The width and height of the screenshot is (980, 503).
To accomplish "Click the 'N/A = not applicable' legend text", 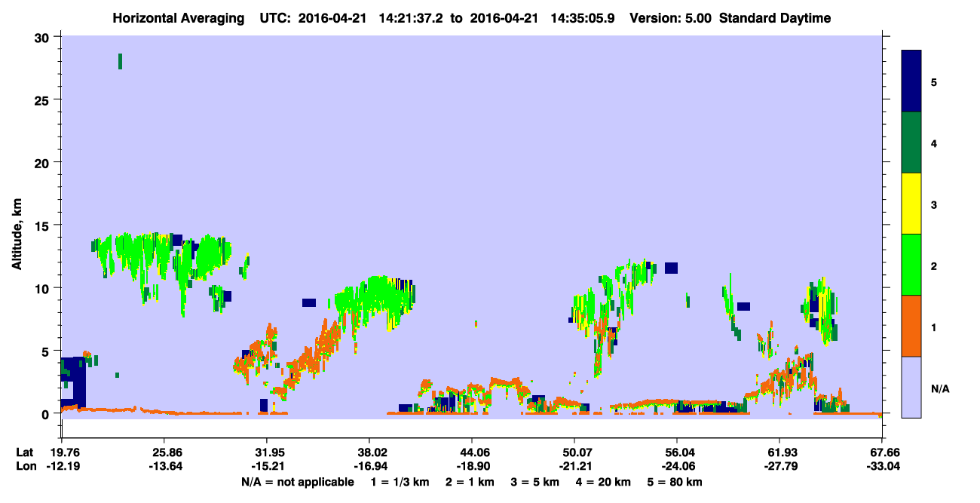I will click(297, 482).
